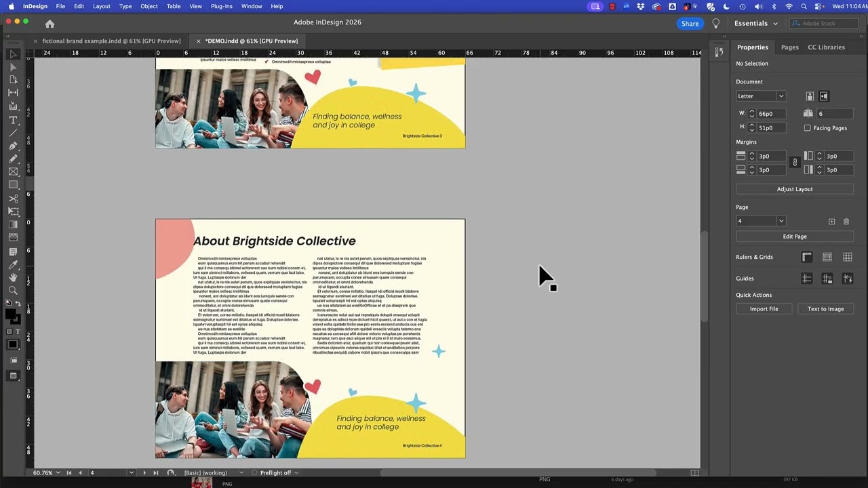868x488 pixels.
Task: Switch to fictional brand example.indd tab
Action: 111,41
